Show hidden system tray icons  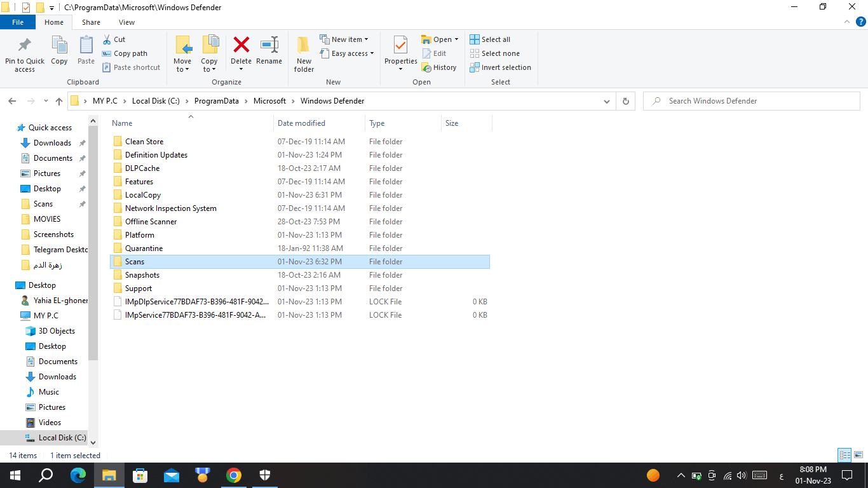[681, 475]
